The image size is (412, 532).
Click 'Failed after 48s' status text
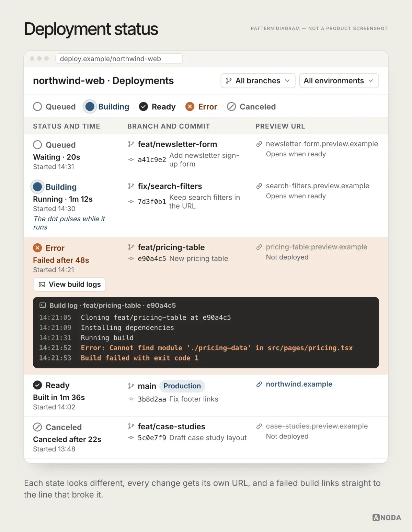click(x=61, y=260)
